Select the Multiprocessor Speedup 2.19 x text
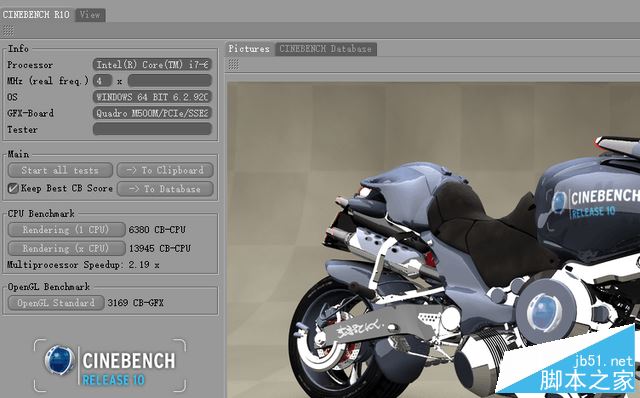The image size is (640, 398). point(83,265)
